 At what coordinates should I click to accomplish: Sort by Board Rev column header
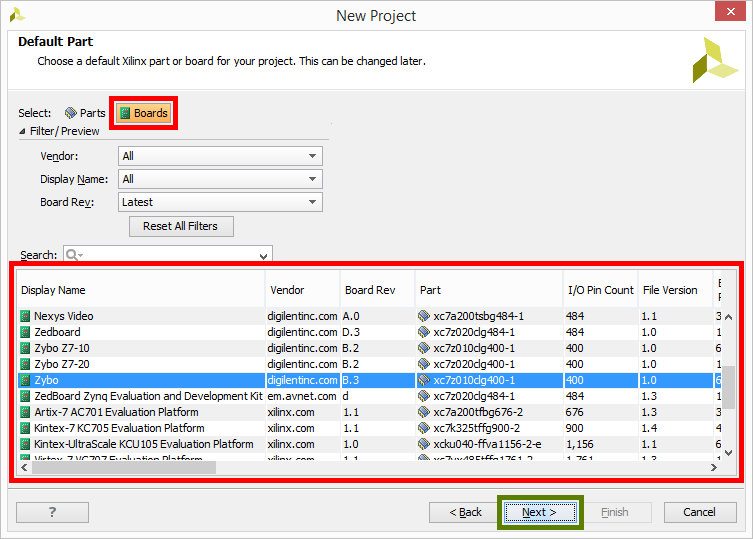[x=377, y=290]
